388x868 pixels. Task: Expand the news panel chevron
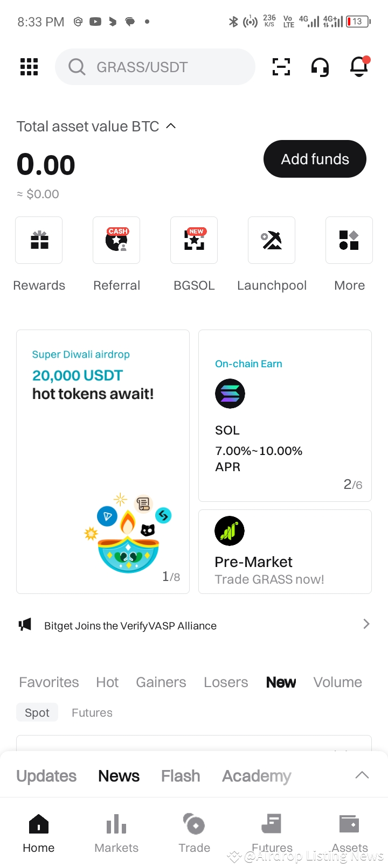point(362,775)
